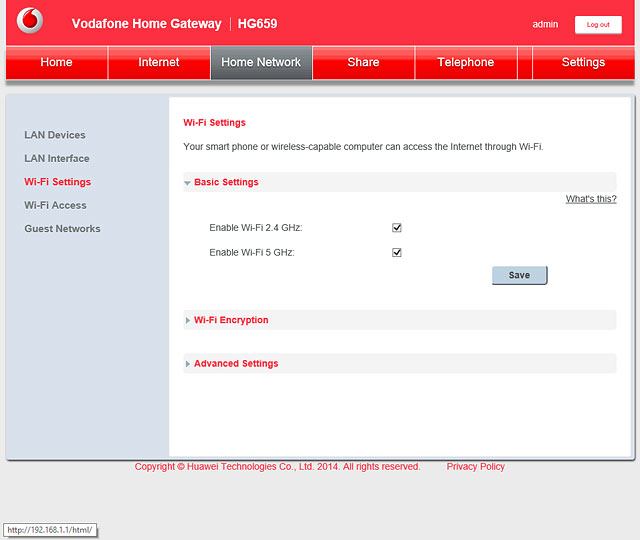
Task: Select Wi-Fi Settings in sidebar
Action: [x=58, y=182]
